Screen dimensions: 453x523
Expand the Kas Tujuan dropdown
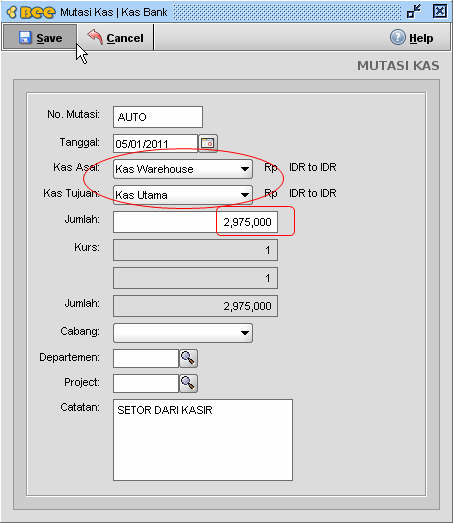[x=183, y=194]
